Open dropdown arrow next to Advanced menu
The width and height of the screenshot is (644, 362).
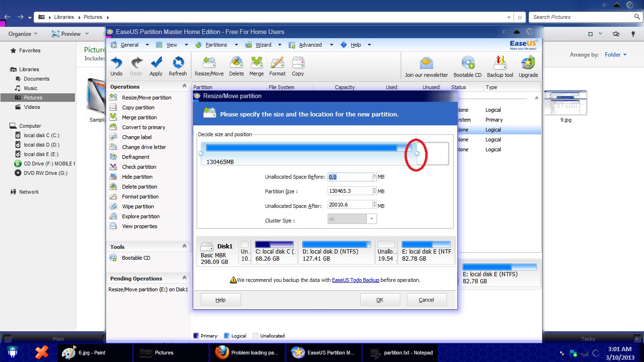tap(331, 45)
